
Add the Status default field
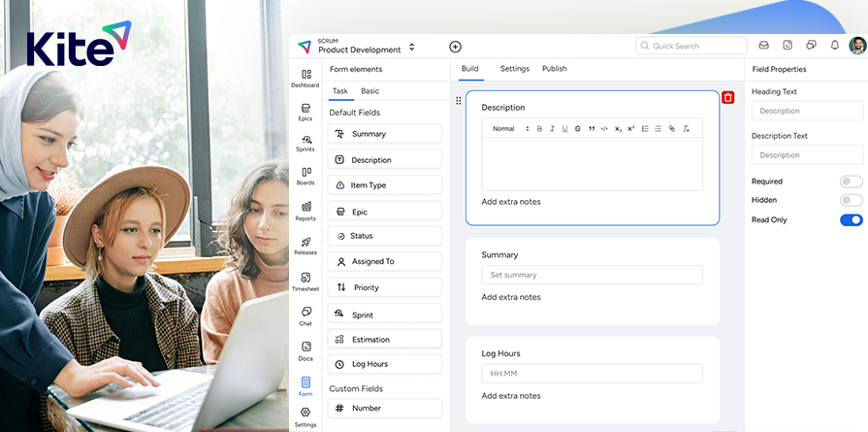pyautogui.click(x=385, y=236)
